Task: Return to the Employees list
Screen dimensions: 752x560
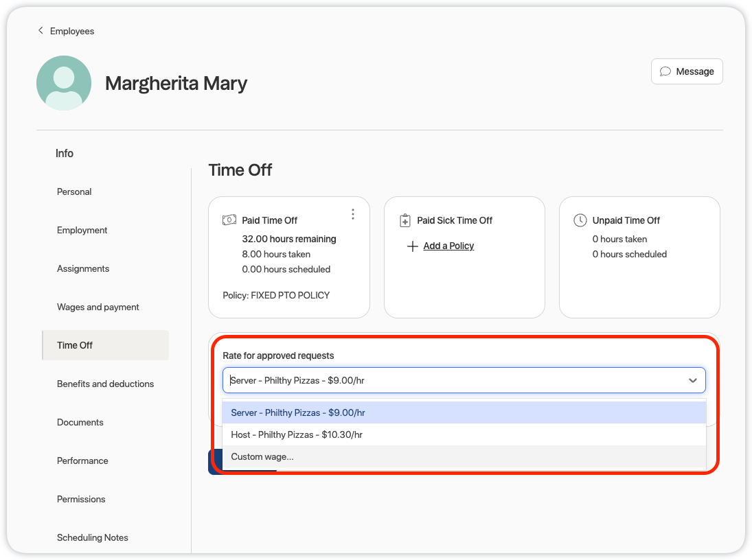Action: pos(71,31)
